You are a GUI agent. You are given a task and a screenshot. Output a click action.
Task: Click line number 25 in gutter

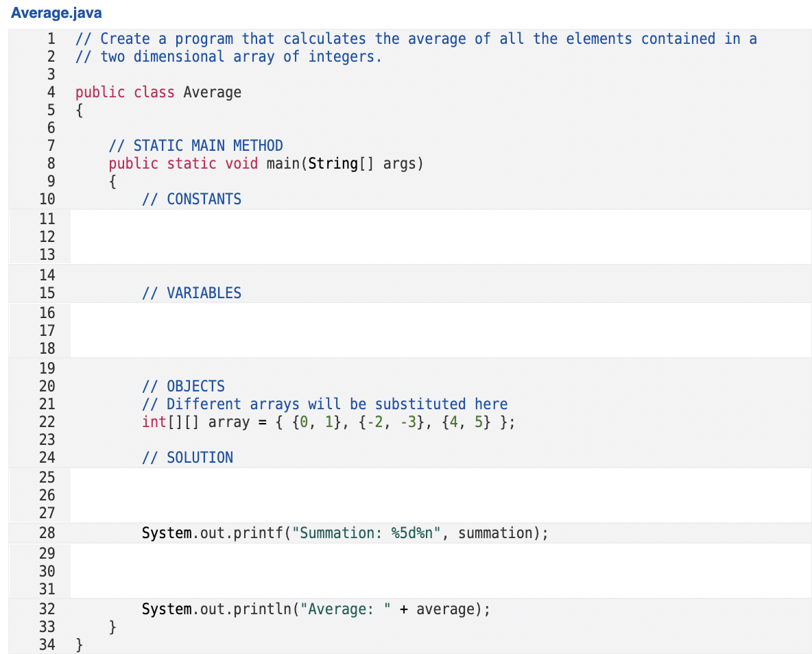click(47, 477)
